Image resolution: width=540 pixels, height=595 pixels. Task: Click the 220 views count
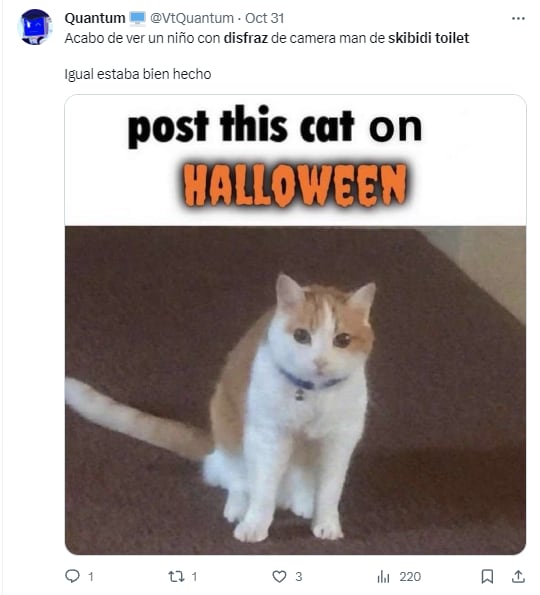(x=410, y=577)
